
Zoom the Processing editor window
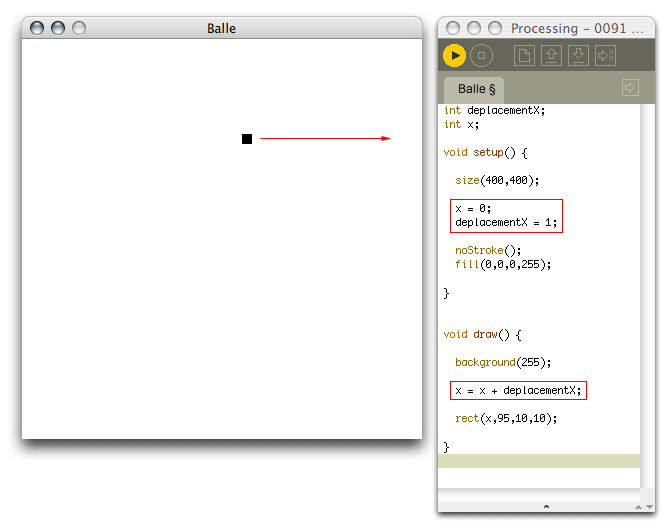(x=495, y=28)
